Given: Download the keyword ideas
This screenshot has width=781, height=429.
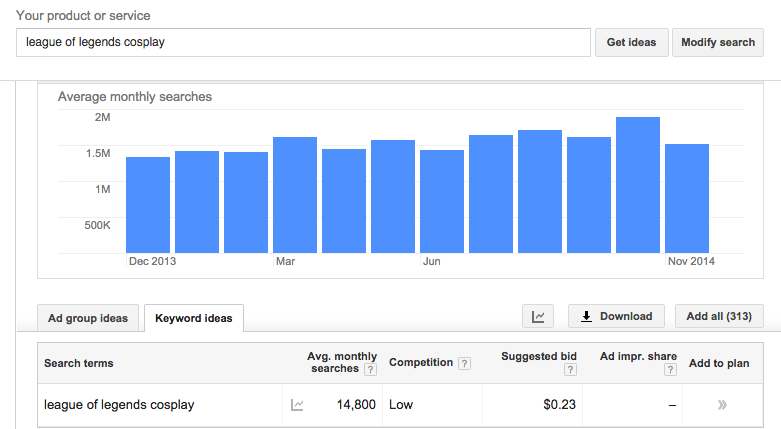Looking at the screenshot, I should click(x=616, y=316).
